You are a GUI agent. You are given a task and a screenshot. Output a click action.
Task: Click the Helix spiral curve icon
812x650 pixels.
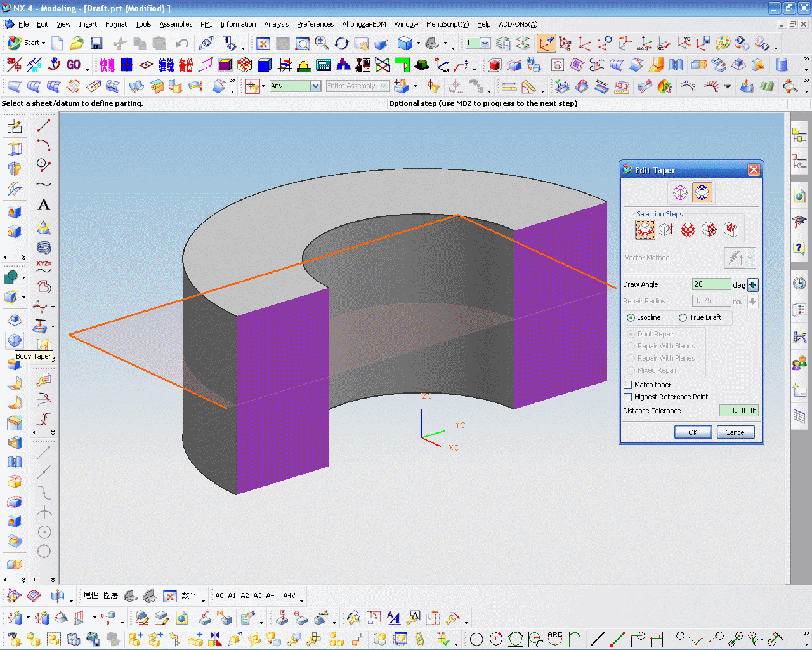point(43,248)
